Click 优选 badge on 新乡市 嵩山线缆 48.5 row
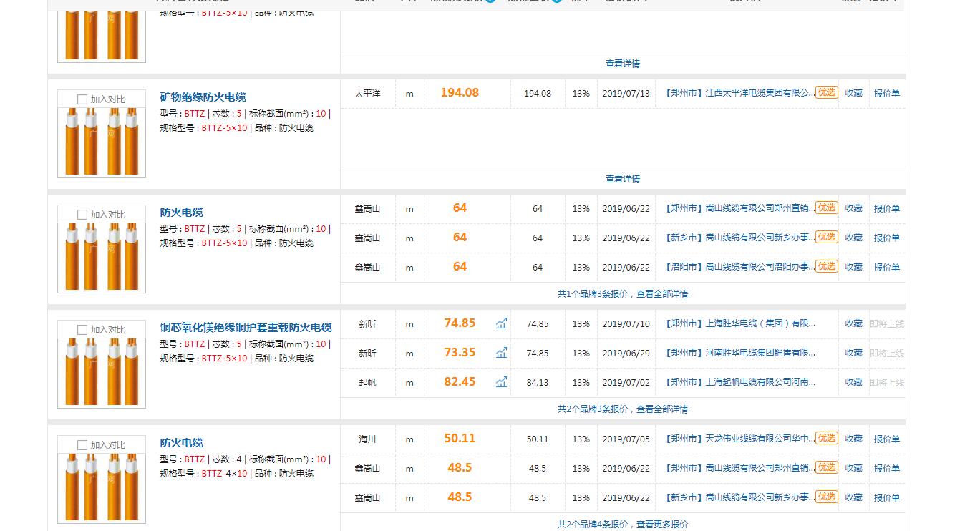The height and width of the screenshot is (531, 980). click(x=827, y=497)
